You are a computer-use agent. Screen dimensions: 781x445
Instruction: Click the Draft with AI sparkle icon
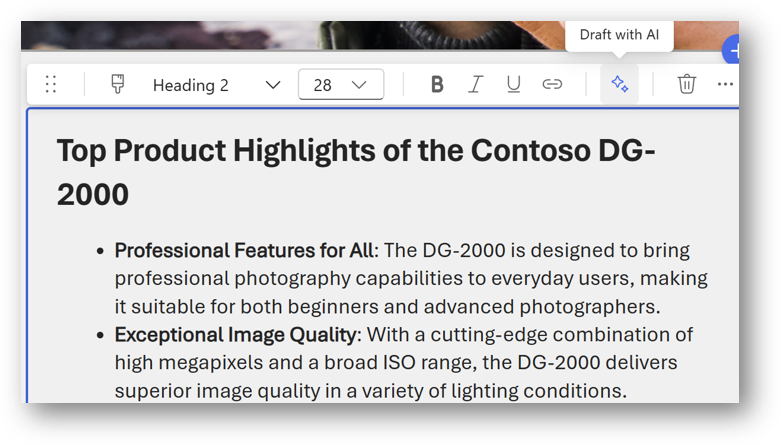click(x=619, y=85)
